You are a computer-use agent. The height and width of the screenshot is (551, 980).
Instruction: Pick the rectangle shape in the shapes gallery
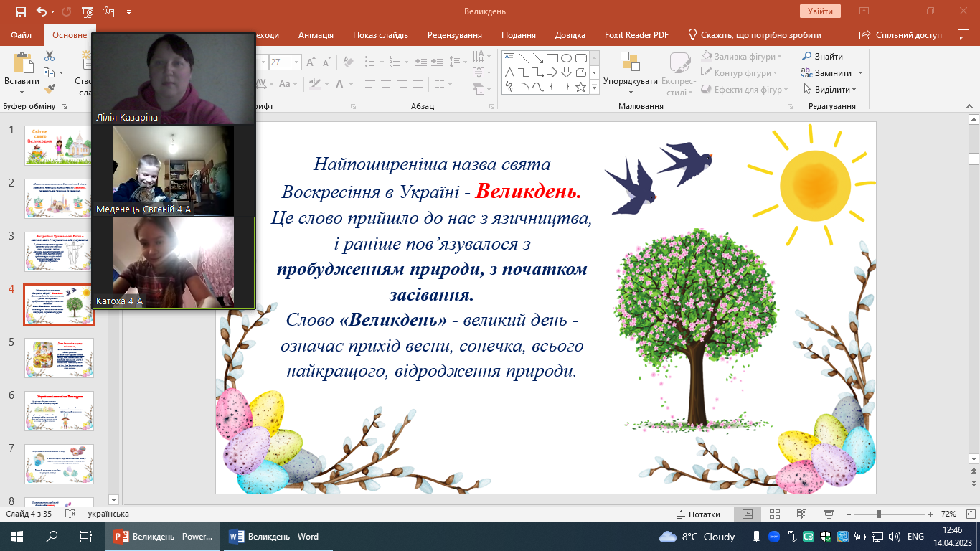point(552,58)
